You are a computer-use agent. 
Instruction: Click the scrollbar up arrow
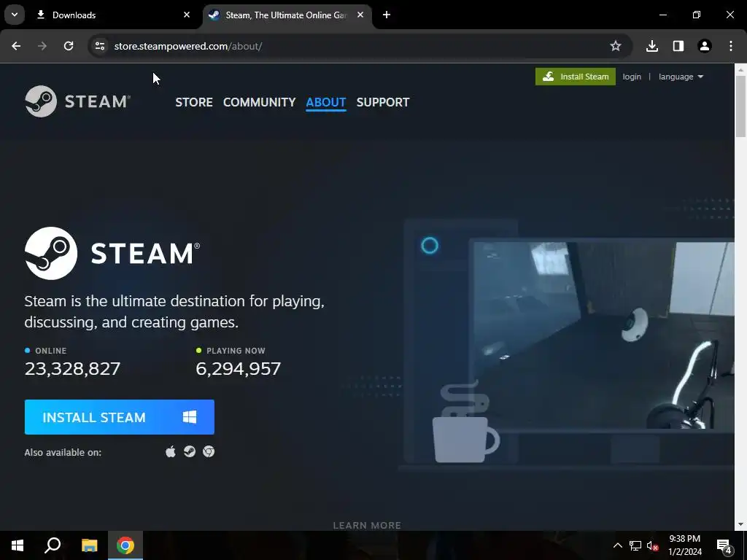point(740,70)
